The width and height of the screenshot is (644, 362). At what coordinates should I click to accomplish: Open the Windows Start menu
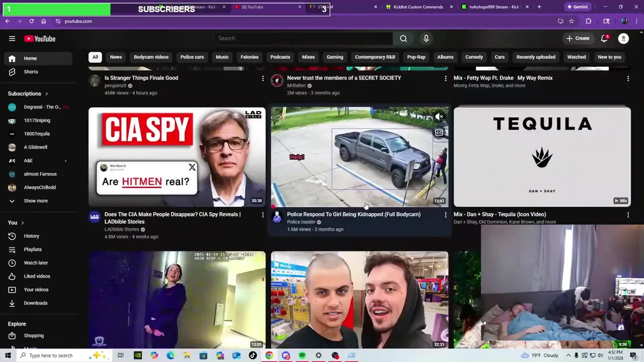[x=8, y=355]
